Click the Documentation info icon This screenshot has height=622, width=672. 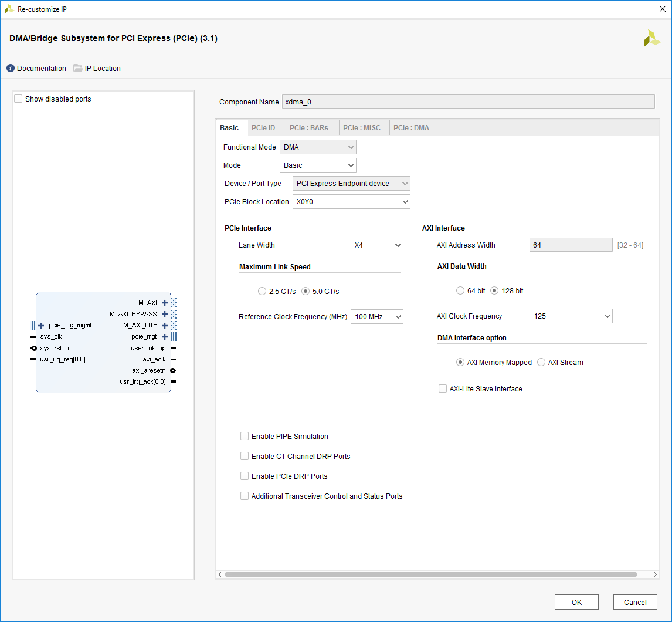11,69
